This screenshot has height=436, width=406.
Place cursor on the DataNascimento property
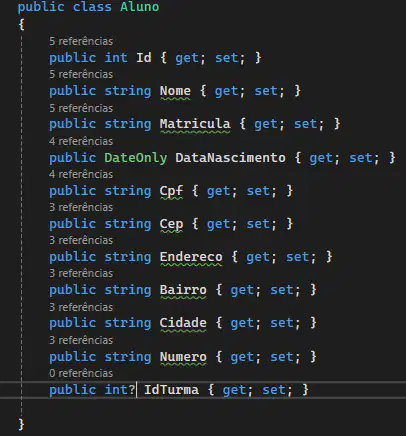click(230, 158)
